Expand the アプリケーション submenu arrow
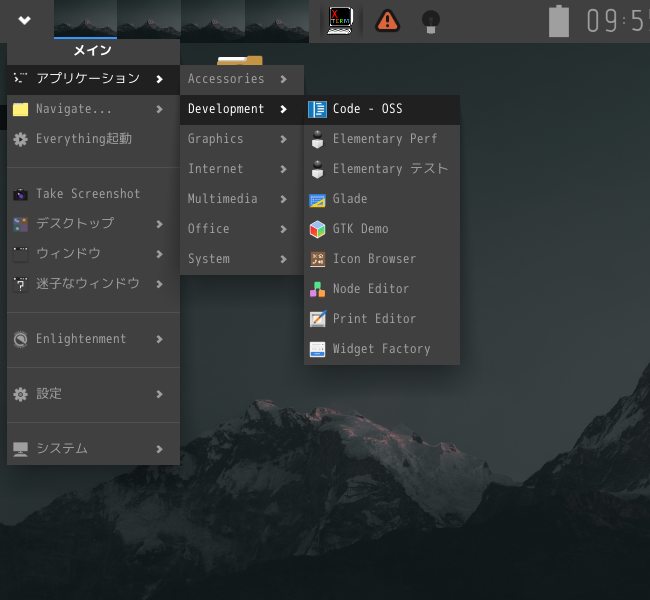650x600 pixels. (x=160, y=79)
